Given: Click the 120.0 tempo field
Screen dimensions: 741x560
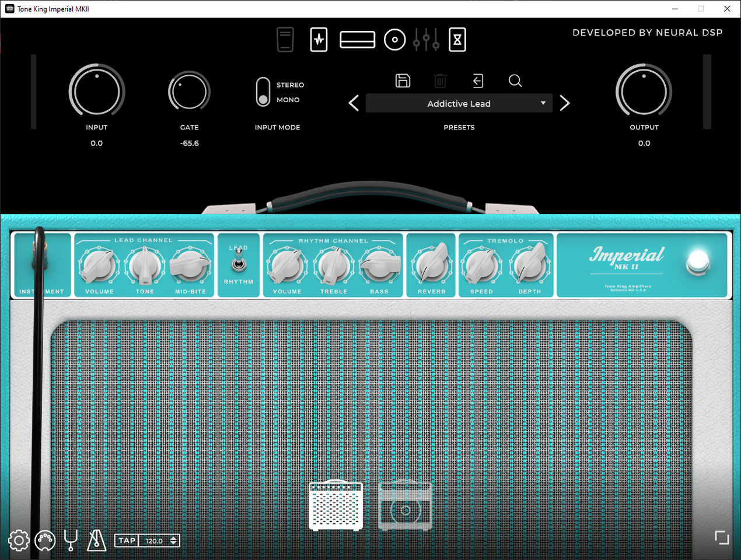Looking at the screenshot, I should click(154, 541).
